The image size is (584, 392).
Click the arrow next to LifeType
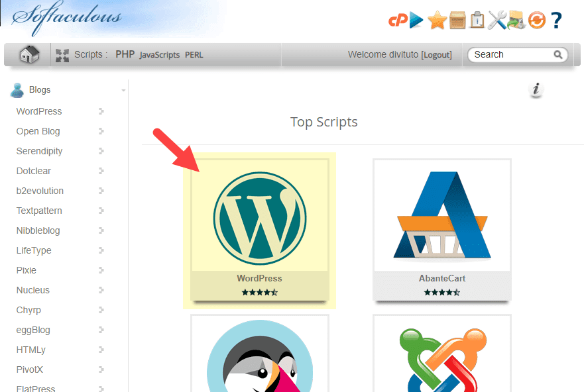(x=101, y=250)
